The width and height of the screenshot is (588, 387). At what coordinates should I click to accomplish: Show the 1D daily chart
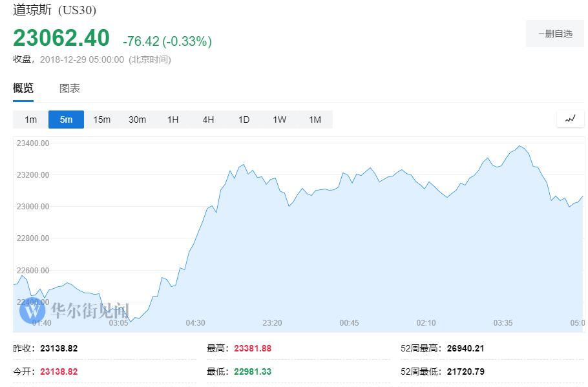click(244, 120)
